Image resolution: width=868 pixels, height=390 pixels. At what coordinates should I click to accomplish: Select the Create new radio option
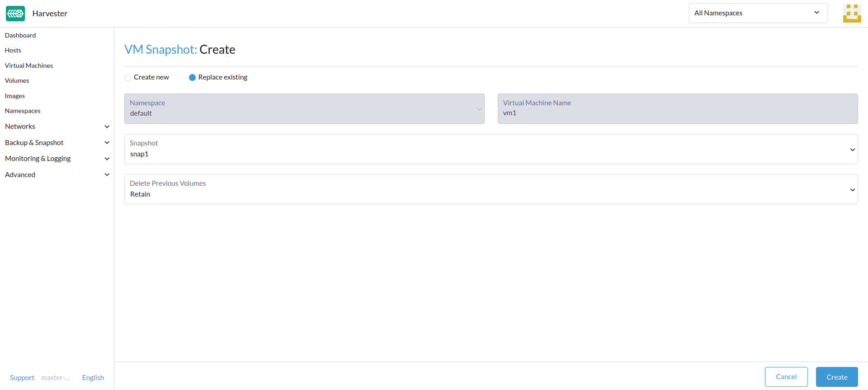[x=128, y=77]
